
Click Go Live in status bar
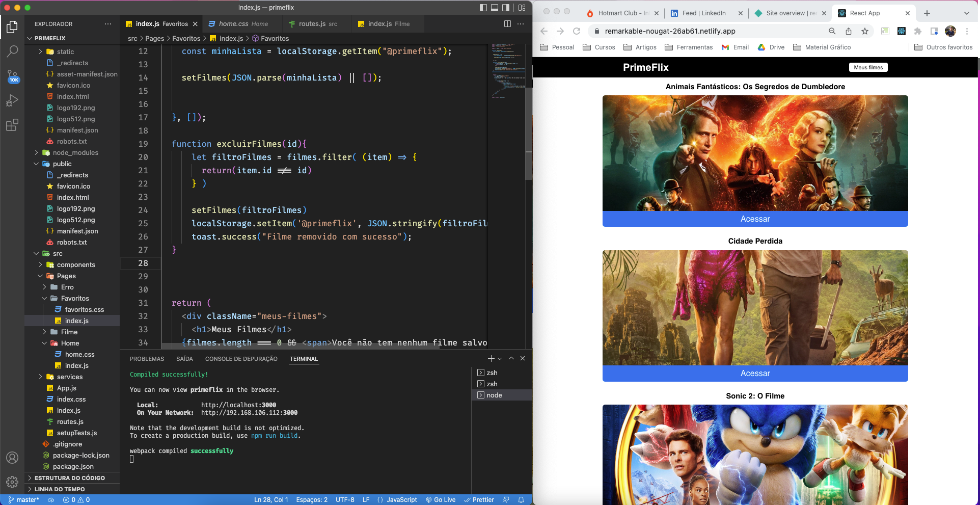coord(441,500)
